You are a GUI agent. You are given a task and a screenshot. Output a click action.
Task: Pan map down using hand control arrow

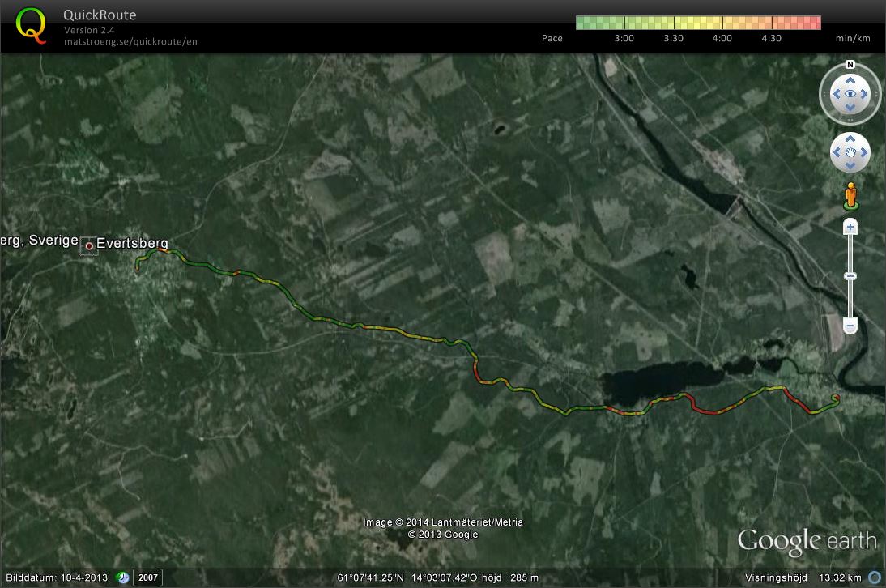(x=850, y=165)
